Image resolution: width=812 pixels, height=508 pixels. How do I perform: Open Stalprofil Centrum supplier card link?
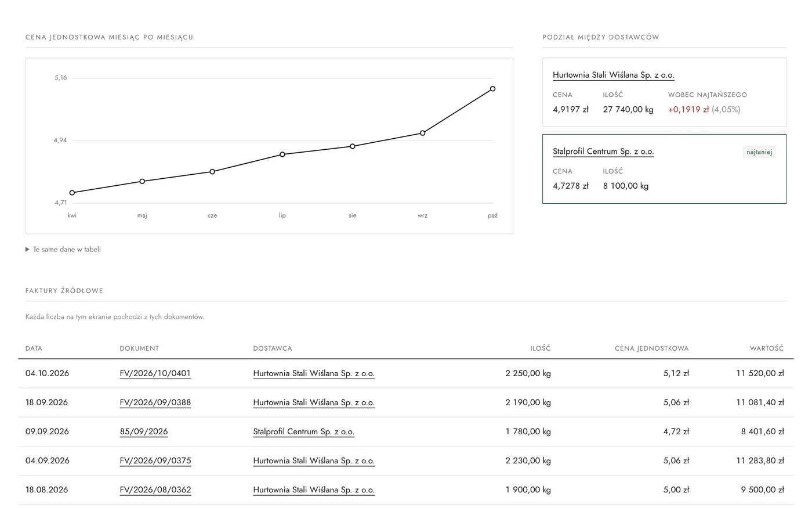[603, 152]
